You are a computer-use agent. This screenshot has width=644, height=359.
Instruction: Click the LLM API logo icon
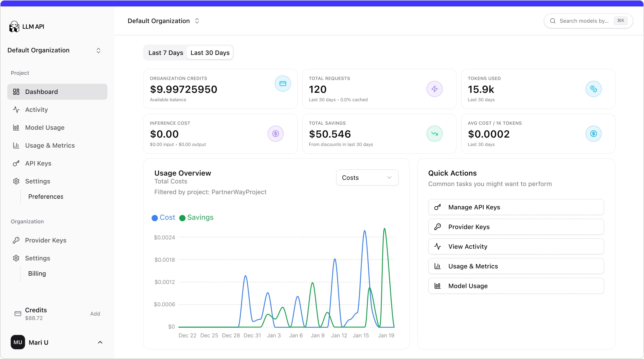click(x=14, y=27)
